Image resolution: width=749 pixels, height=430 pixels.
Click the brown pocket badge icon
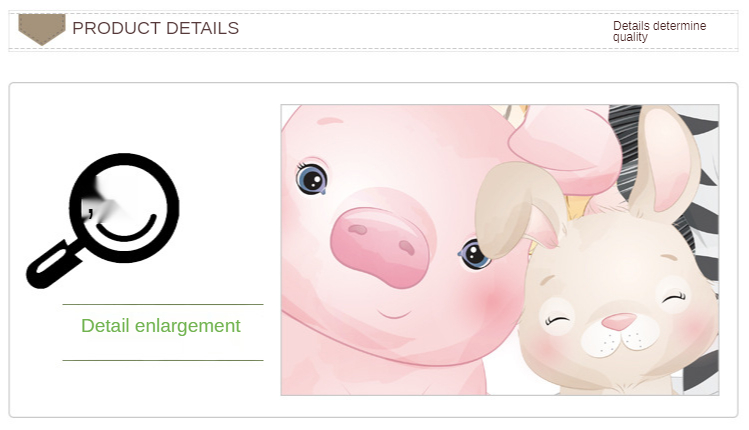tap(42, 30)
